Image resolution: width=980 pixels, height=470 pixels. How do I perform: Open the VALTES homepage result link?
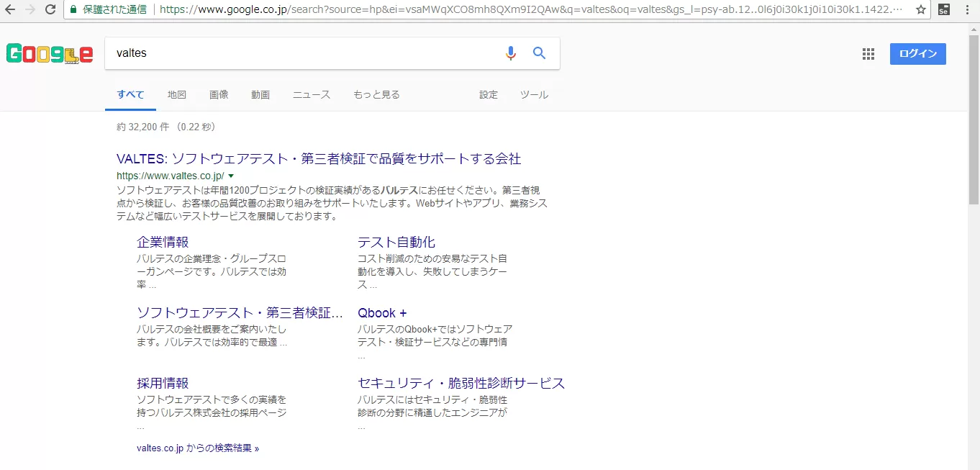click(x=319, y=158)
